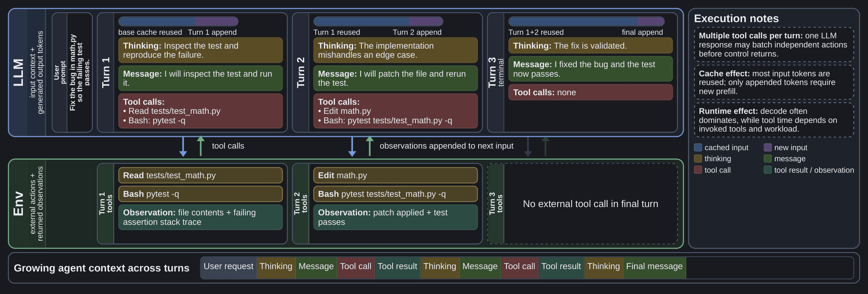Click the 'Final message' context segment
The image size is (868, 294).
(654, 268)
